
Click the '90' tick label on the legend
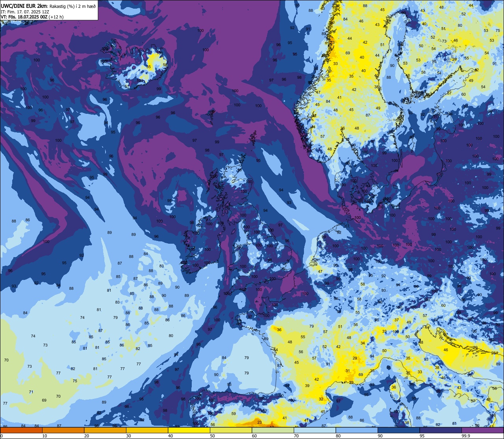(x=380, y=436)
